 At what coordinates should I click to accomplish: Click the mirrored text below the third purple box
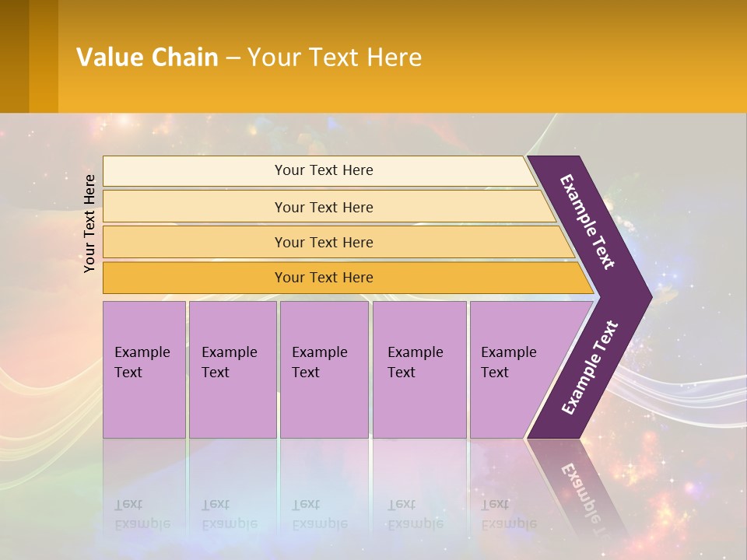pyautogui.click(x=319, y=514)
